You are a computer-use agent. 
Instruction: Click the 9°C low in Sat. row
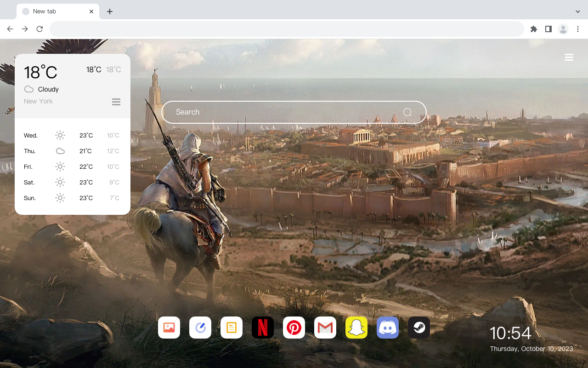(x=114, y=182)
